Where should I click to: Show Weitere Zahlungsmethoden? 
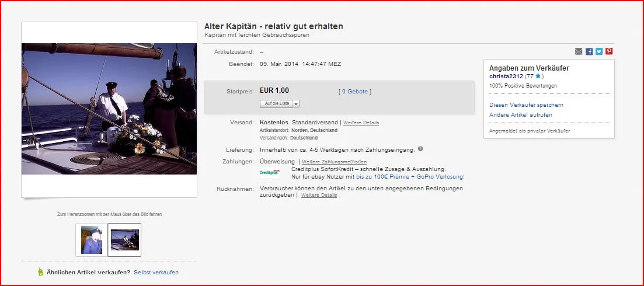(334, 162)
